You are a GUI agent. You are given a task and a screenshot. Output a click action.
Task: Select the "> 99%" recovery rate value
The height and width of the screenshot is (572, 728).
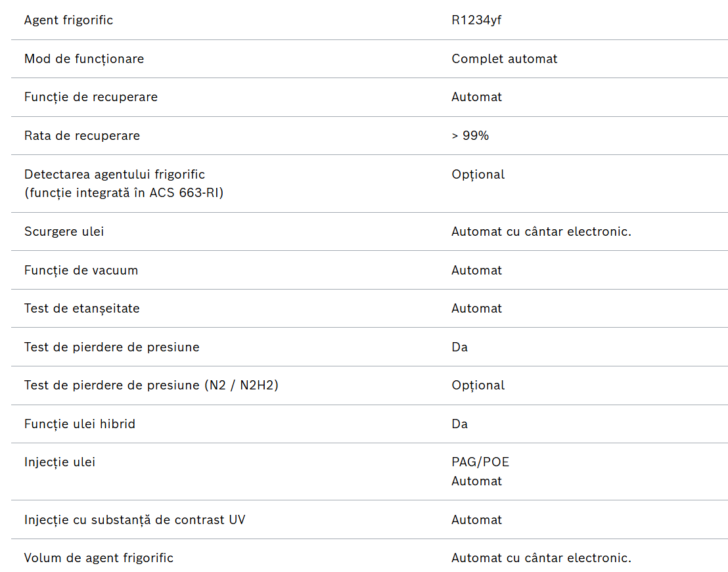[470, 136]
